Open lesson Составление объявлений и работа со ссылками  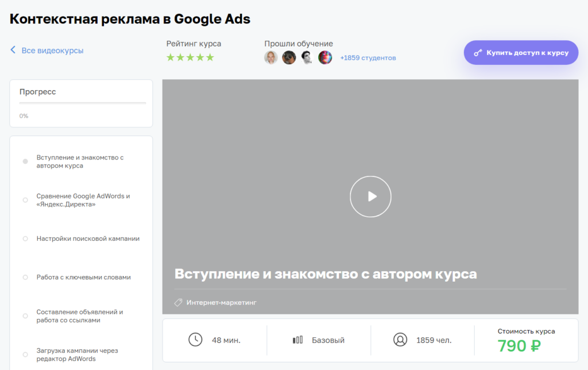click(x=80, y=316)
